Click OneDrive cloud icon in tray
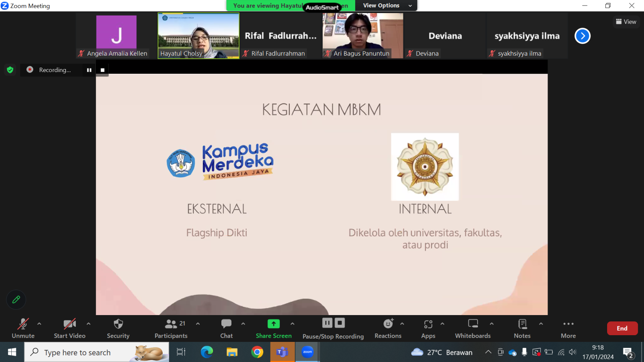This screenshot has width=644, height=362. point(512,352)
